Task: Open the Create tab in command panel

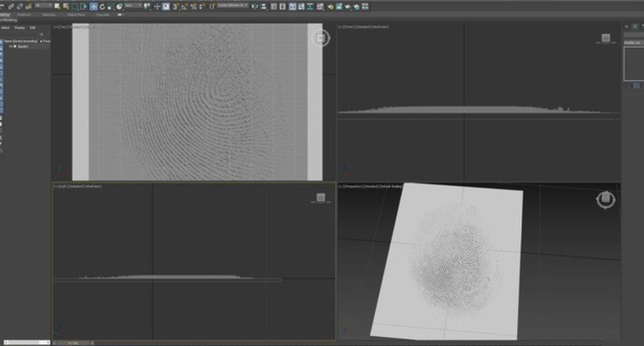Action: coord(626,27)
